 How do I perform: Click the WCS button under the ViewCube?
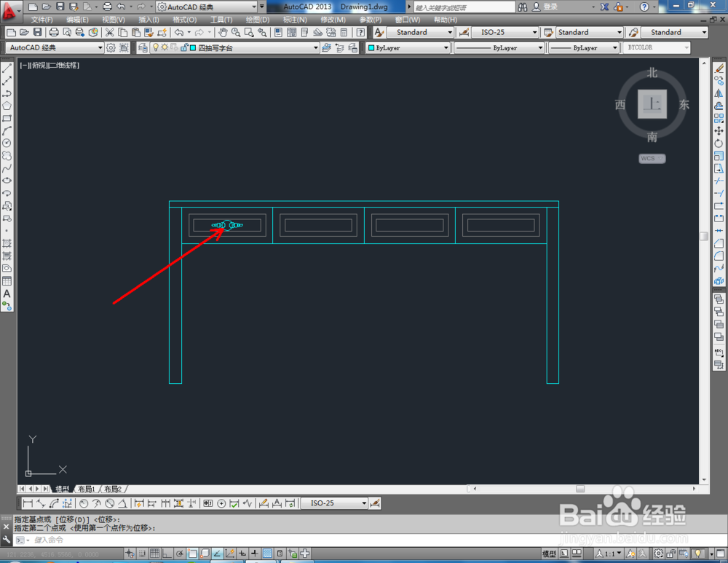(652, 158)
